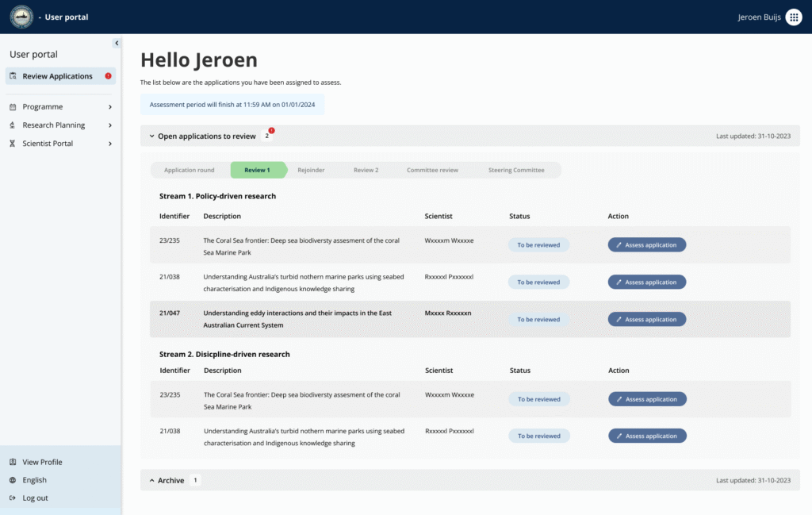This screenshot has height=515, width=812.
Task: Click the Review Applications sidebar icon
Action: pyautogui.click(x=13, y=76)
